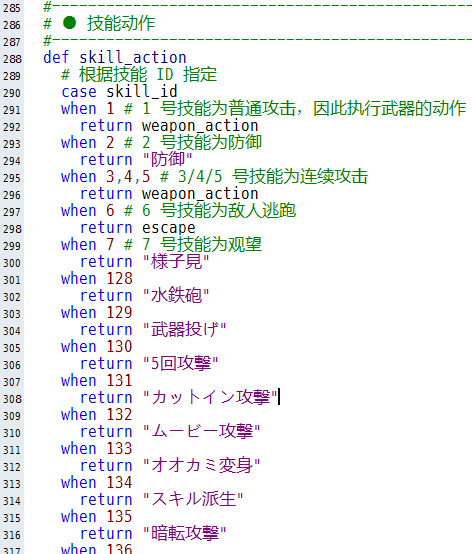Click the number 129 after when
The height and width of the screenshot is (554, 472).
(119, 312)
